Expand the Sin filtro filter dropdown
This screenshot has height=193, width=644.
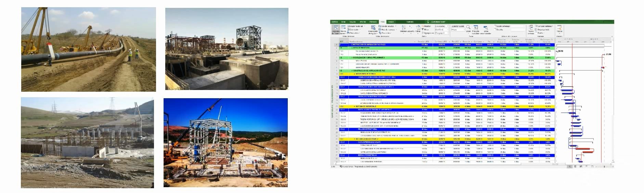point(441,30)
